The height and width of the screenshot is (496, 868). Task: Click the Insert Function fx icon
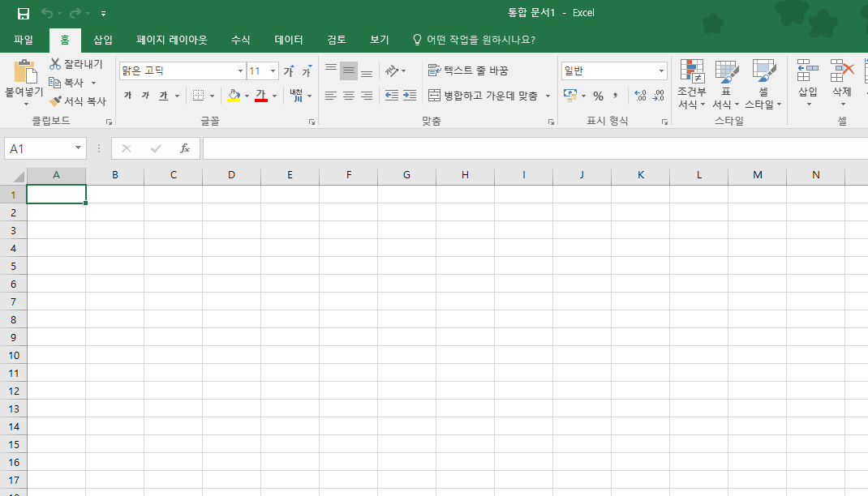pos(185,148)
